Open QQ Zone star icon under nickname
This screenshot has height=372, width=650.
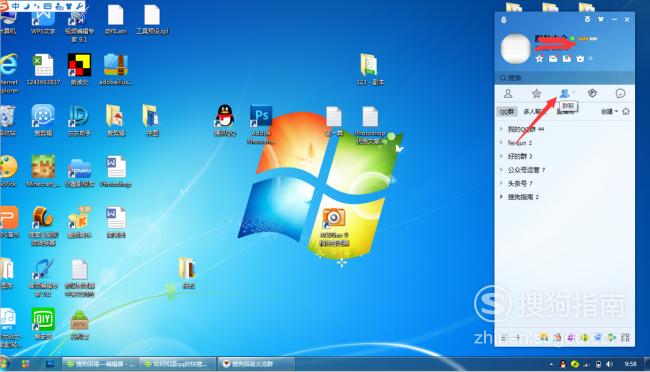(x=539, y=59)
